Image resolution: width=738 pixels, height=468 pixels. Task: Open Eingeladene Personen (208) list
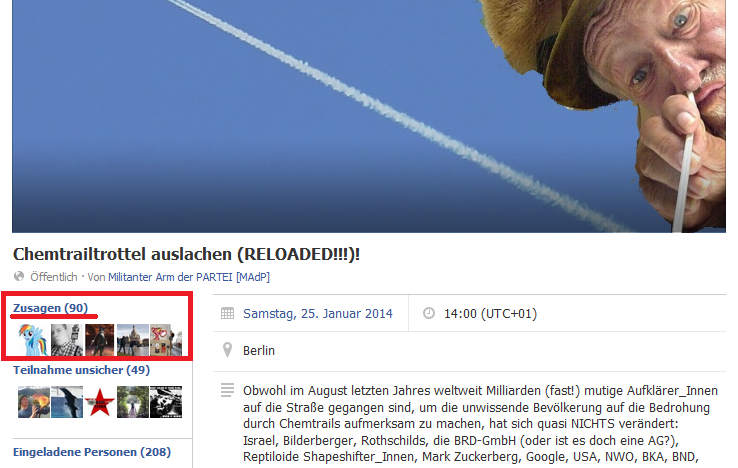click(x=92, y=452)
